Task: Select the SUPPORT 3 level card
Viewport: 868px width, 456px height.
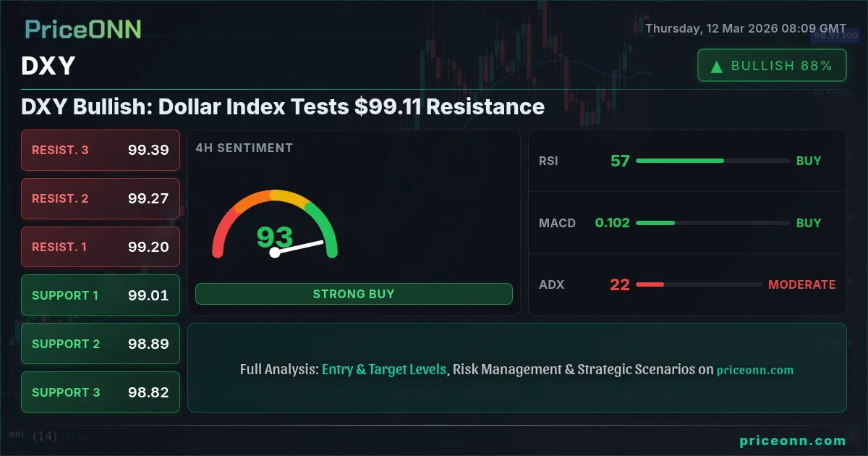Action: tap(101, 392)
